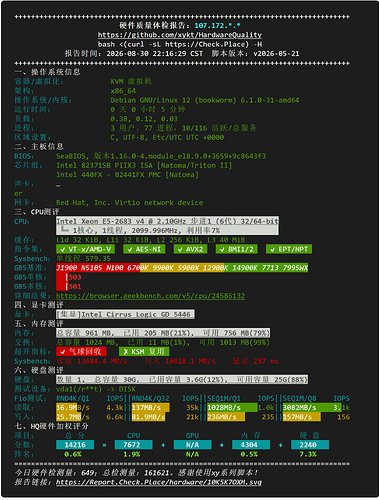Click the total ranking value 0.6%

[73, 454]
